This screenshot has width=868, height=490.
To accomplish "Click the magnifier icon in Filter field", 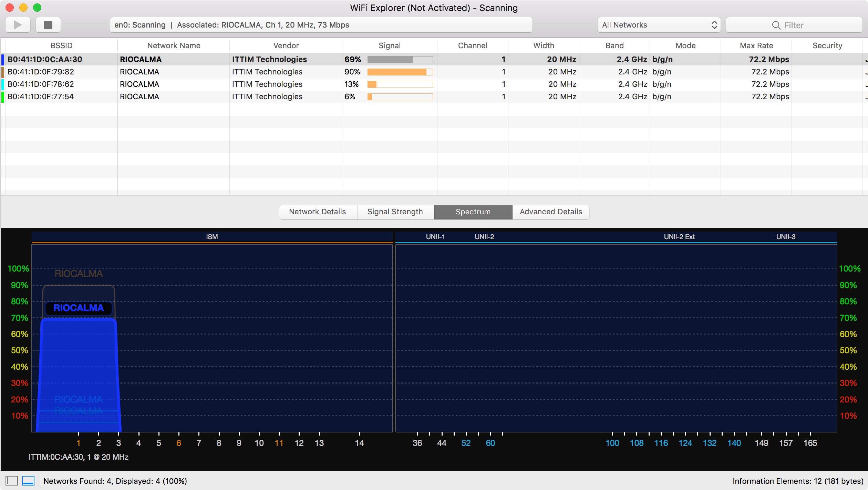I will (776, 25).
